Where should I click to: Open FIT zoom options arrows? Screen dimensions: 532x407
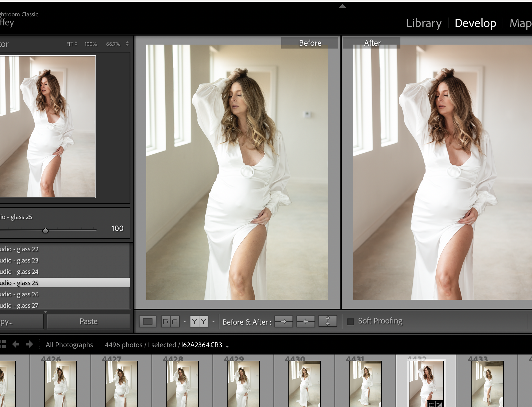click(x=76, y=44)
